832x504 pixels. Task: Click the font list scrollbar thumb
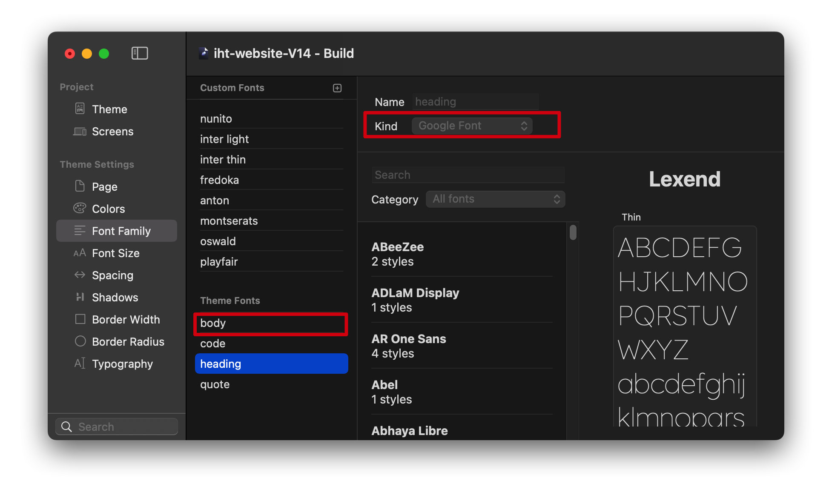point(573,232)
